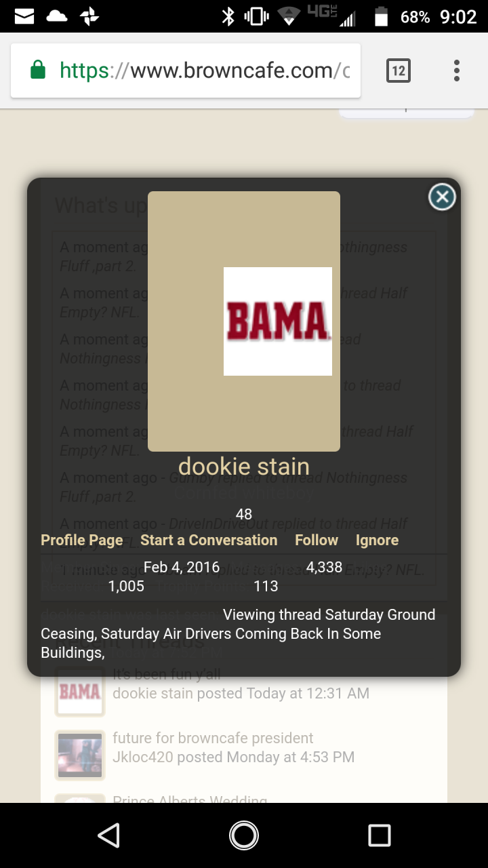
Task: Open thread future for browncafe president
Action: tap(213, 738)
